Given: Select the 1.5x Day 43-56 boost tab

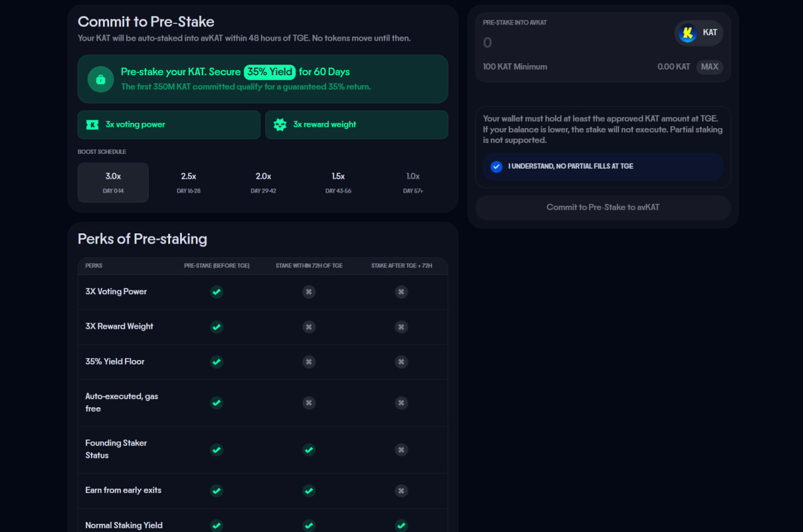Looking at the screenshot, I should coord(338,183).
